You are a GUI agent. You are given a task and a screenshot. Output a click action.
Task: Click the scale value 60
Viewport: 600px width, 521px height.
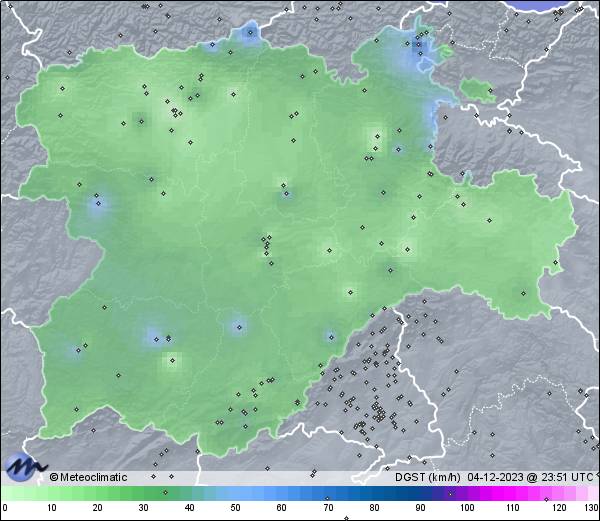[x=282, y=508]
